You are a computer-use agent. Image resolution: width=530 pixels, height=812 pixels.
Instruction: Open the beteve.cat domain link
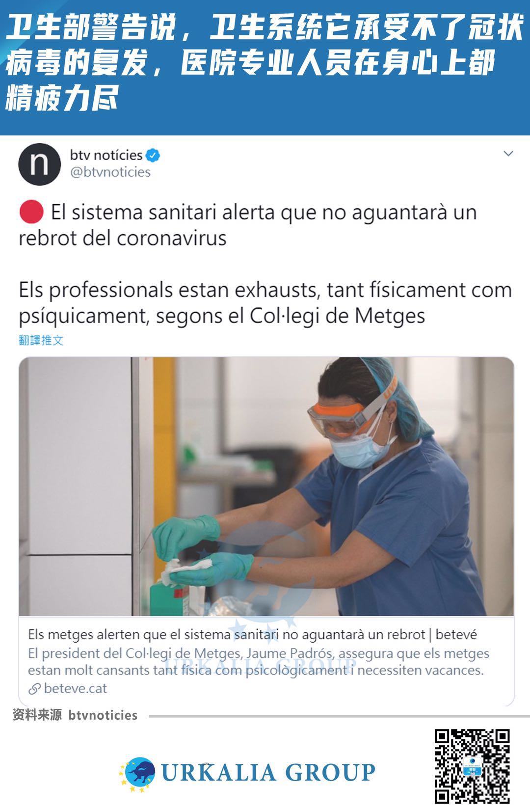tap(75, 688)
